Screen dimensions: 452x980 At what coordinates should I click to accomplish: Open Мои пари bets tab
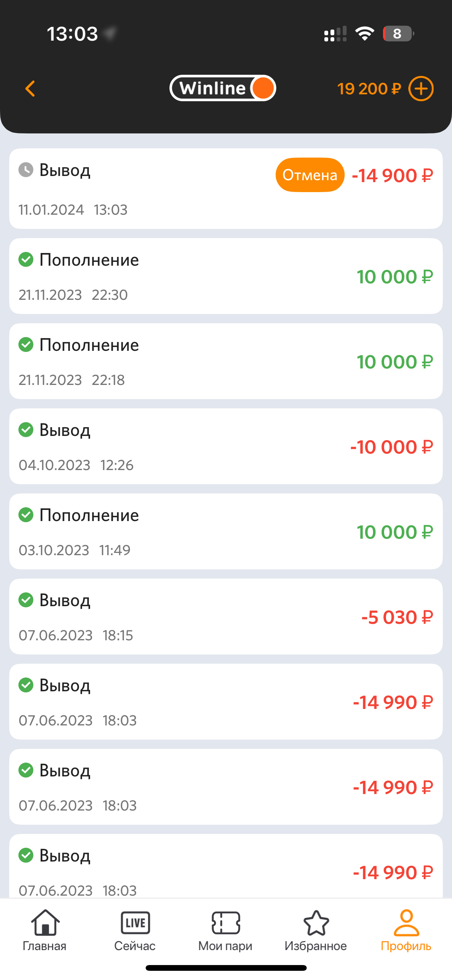click(225, 930)
